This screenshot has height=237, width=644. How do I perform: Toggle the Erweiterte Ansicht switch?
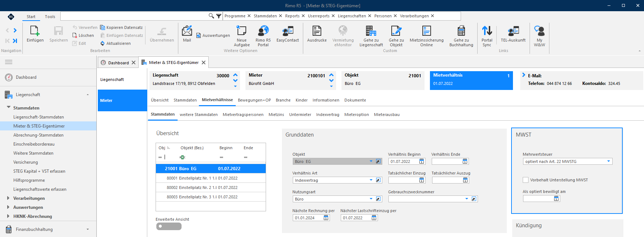[x=169, y=226]
